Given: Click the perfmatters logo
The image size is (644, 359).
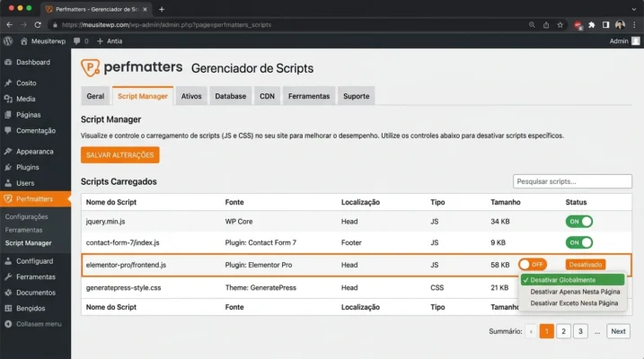Looking at the screenshot, I should pyautogui.click(x=131, y=67).
